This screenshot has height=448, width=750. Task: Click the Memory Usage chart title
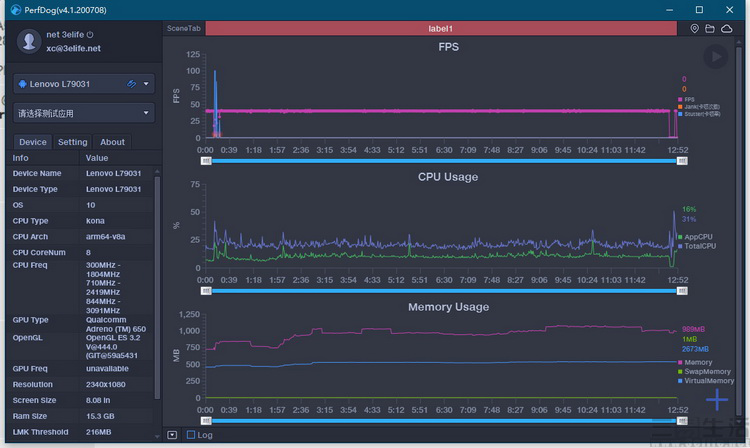click(x=448, y=307)
